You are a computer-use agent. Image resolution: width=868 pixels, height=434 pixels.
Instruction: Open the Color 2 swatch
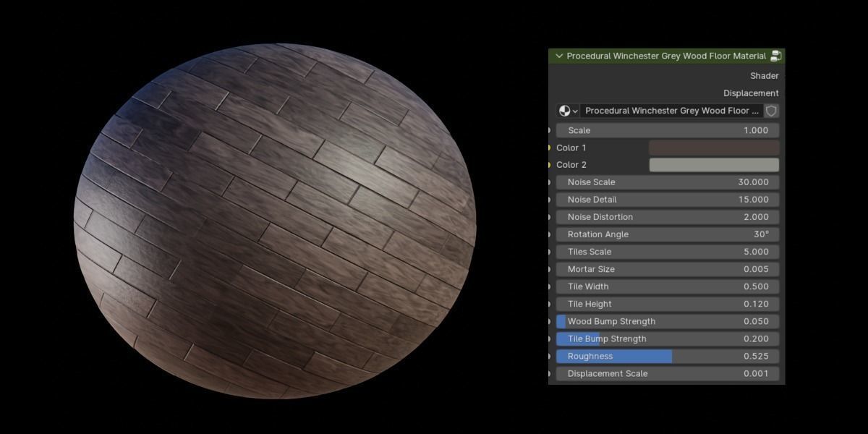pyautogui.click(x=714, y=165)
